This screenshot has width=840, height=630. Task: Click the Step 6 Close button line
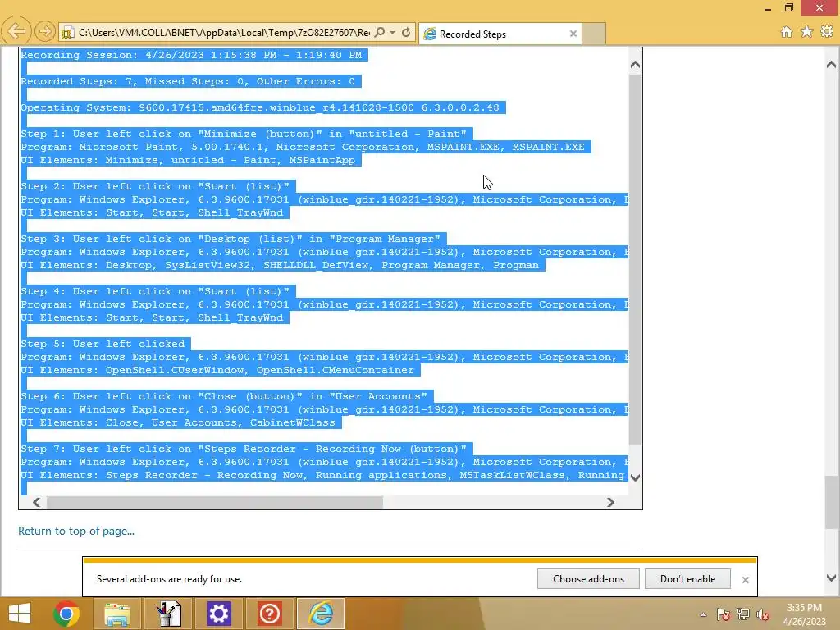224,396
